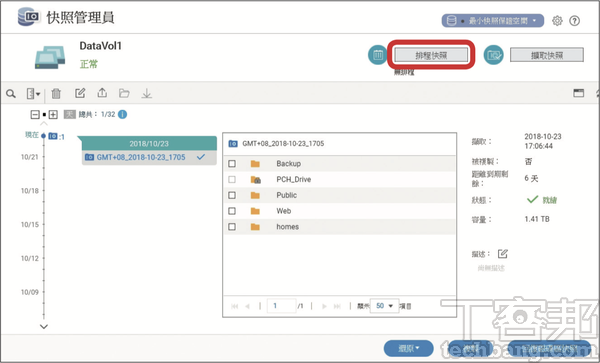Open the blue restore dropdown button
600x363 pixels.
point(409,348)
